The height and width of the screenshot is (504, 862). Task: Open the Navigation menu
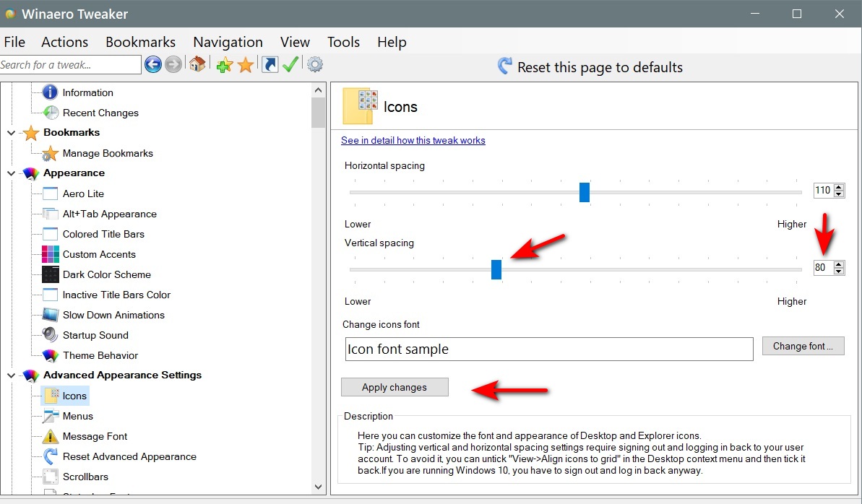click(x=228, y=42)
